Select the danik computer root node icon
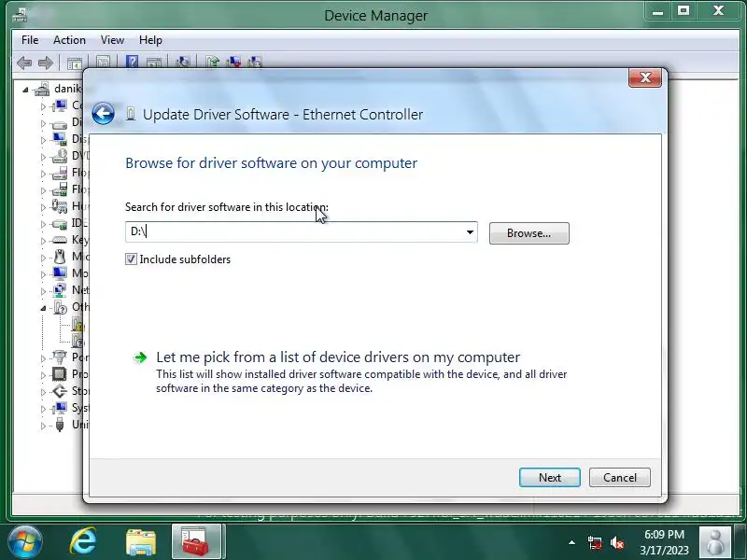Screen dimensions: 747x560 [x=42, y=89]
